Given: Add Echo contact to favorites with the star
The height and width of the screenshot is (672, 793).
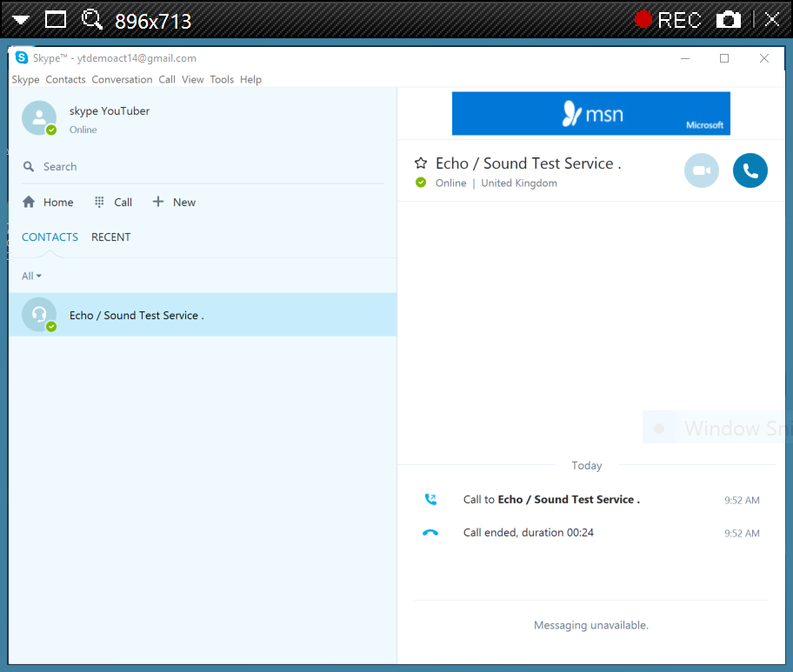Looking at the screenshot, I should click(421, 163).
